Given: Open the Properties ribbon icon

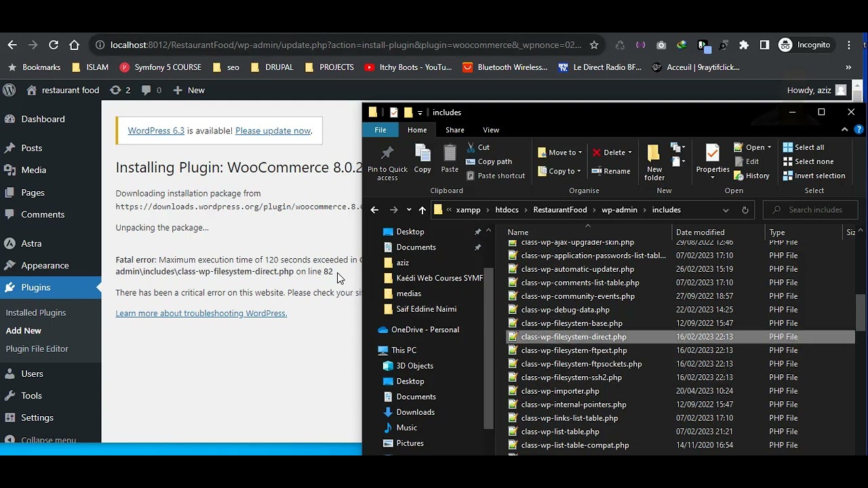Looking at the screenshot, I should [x=713, y=161].
